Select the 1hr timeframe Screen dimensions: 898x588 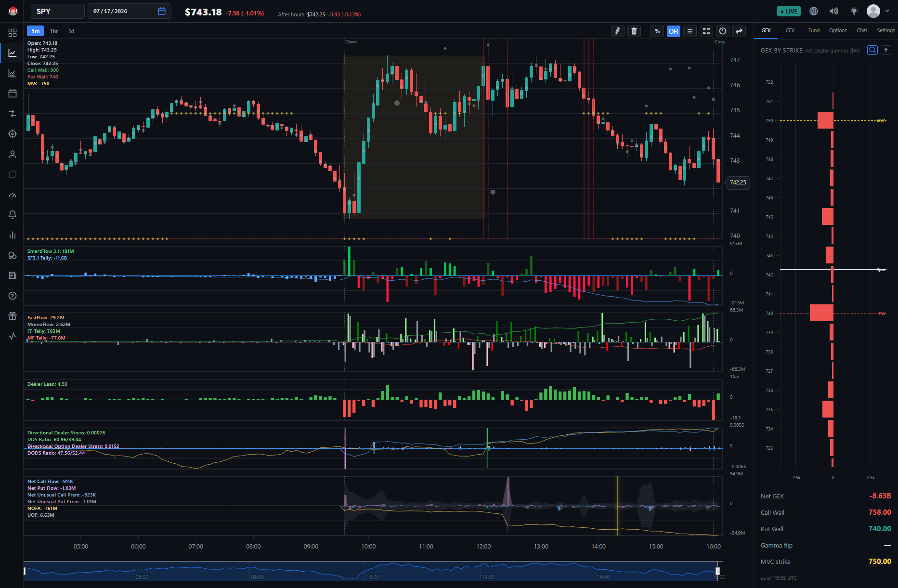[54, 31]
